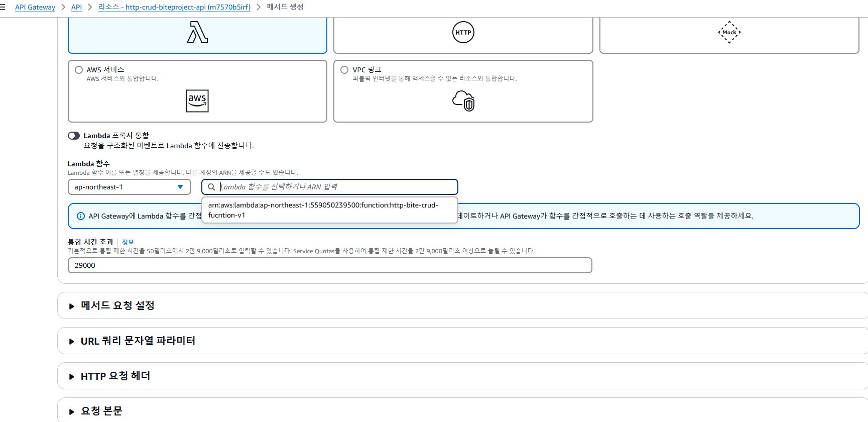Click the AWS 서비스와 통합합니다 description text
868x422 pixels.
122,79
